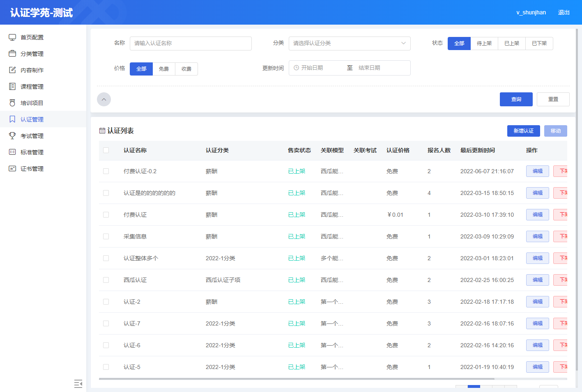This screenshot has height=392, width=582.
Task: Filter status by 已下架
Action: [x=539, y=44]
